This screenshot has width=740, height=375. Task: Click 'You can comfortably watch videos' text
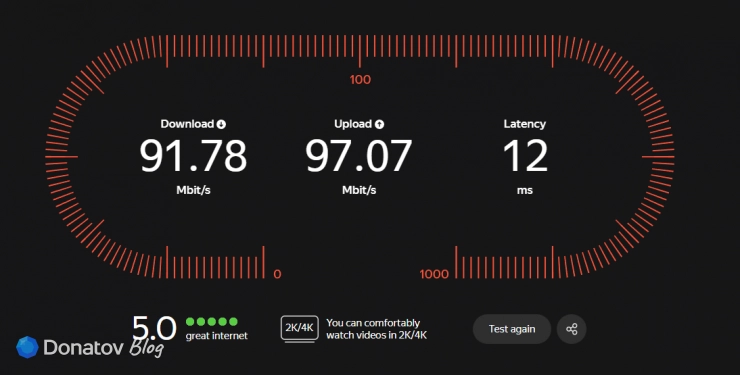coord(377,329)
